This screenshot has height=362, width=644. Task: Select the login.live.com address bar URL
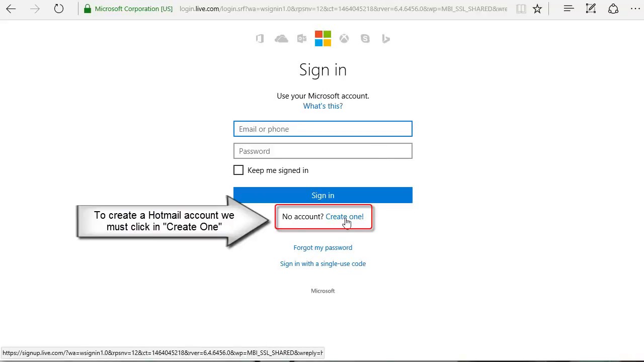pyautogui.click(x=343, y=9)
